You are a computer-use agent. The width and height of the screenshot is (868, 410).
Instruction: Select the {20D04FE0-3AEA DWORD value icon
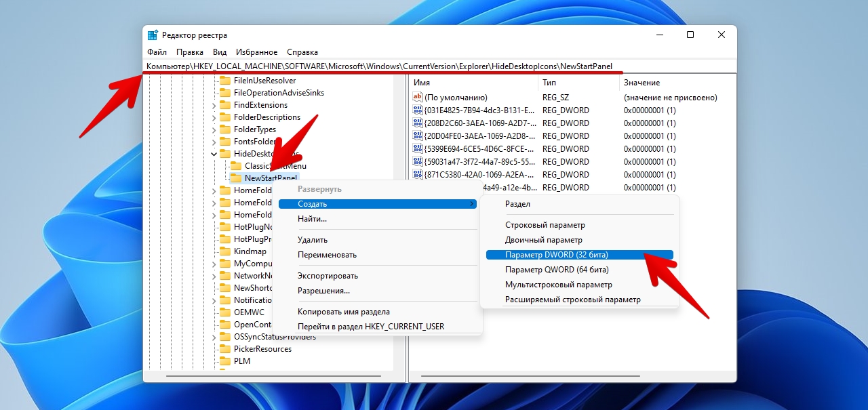point(418,136)
